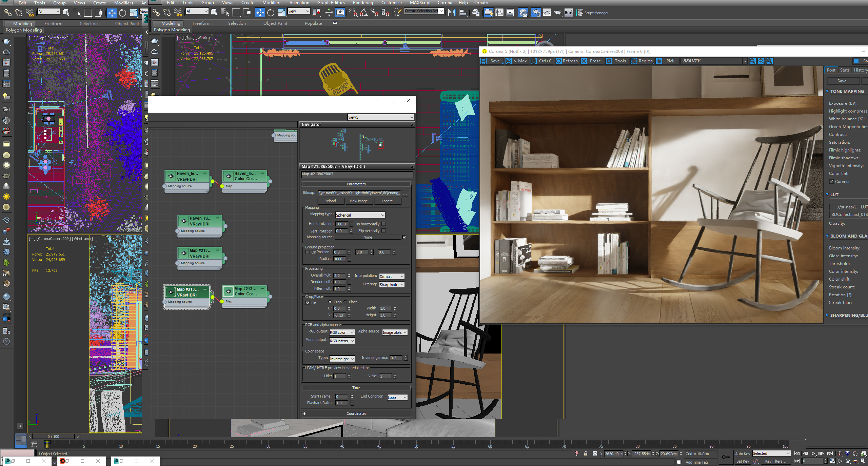Viewport: 868px width, 466px height.
Task: Switch to the Post tab
Action: click(x=831, y=70)
